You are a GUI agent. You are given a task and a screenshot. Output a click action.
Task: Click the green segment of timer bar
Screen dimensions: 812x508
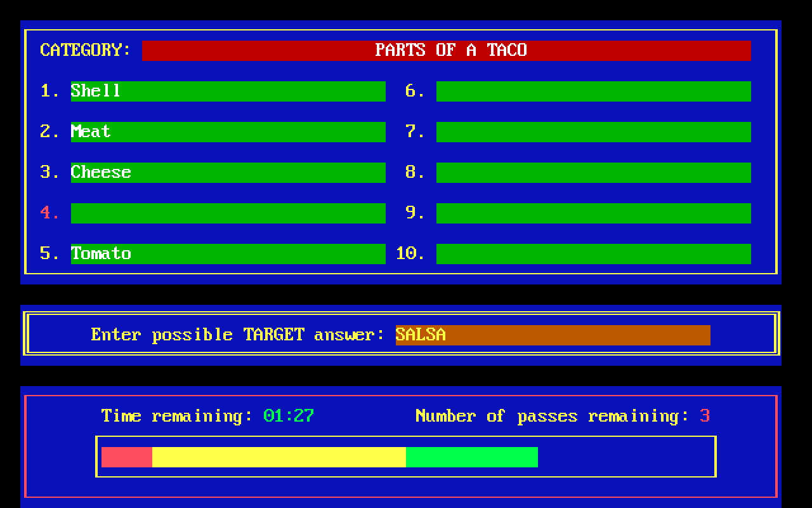(472, 457)
